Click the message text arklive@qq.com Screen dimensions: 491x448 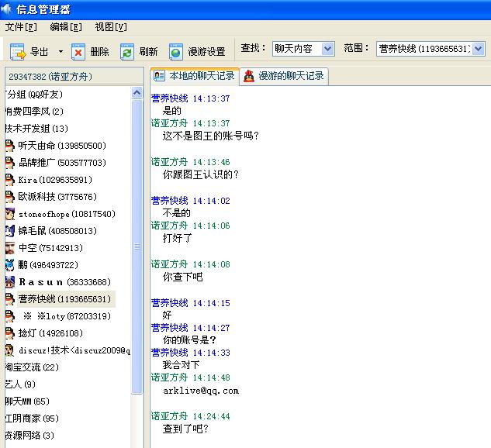coord(201,391)
